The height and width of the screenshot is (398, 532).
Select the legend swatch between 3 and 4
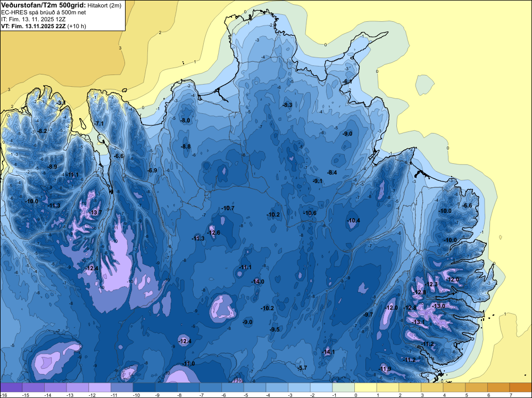point(432,387)
